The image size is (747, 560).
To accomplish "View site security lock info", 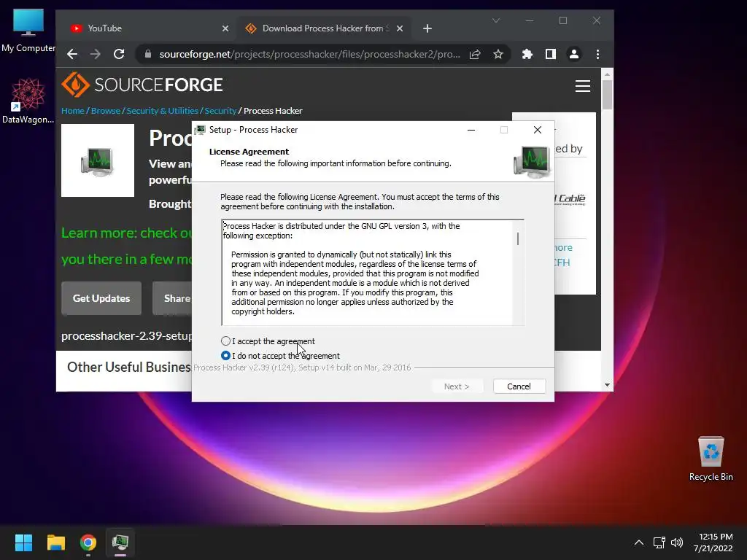I will (x=148, y=54).
